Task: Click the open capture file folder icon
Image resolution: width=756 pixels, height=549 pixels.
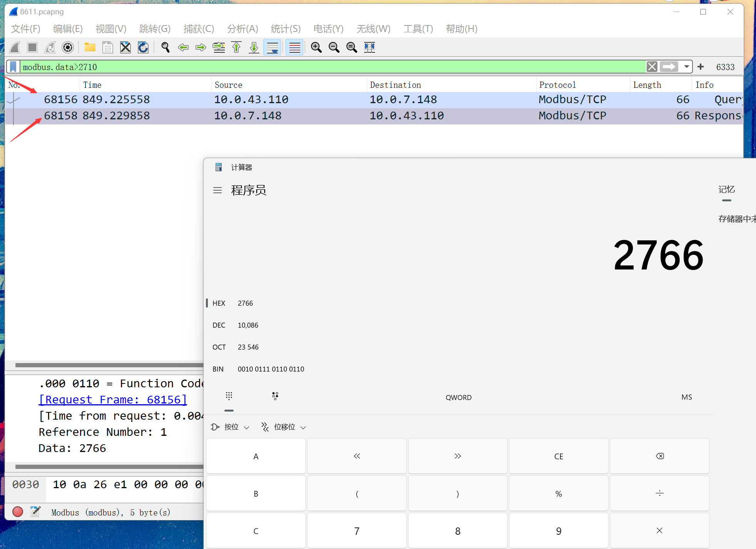Action: click(x=90, y=47)
